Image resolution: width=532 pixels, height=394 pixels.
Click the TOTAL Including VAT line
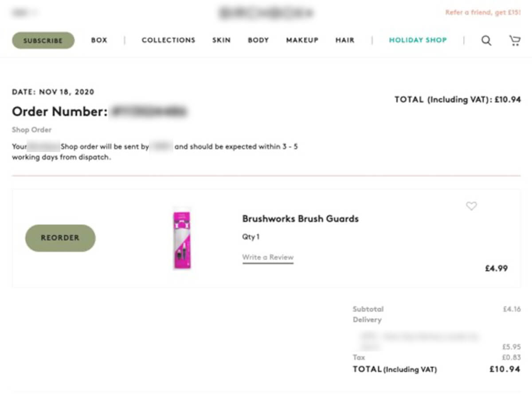[395, 369]
